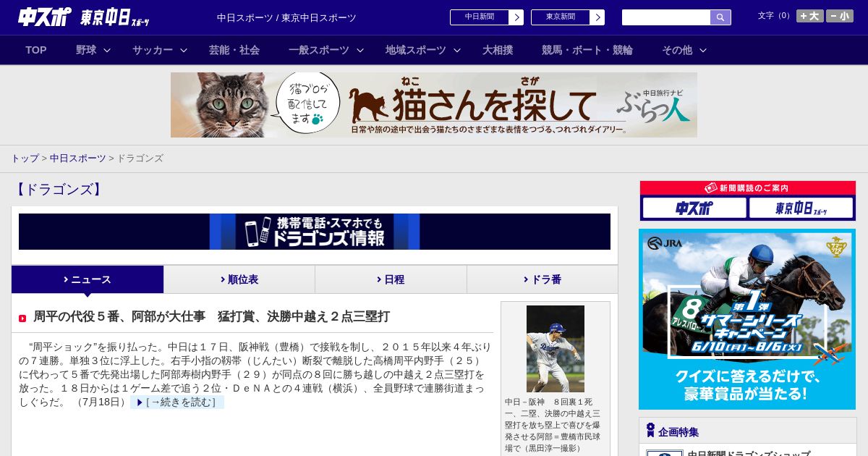Follow the 中日スポーツ breadcrumb link
The height and width of the screenshot is (456, 868).
click(x=78, y=158)
